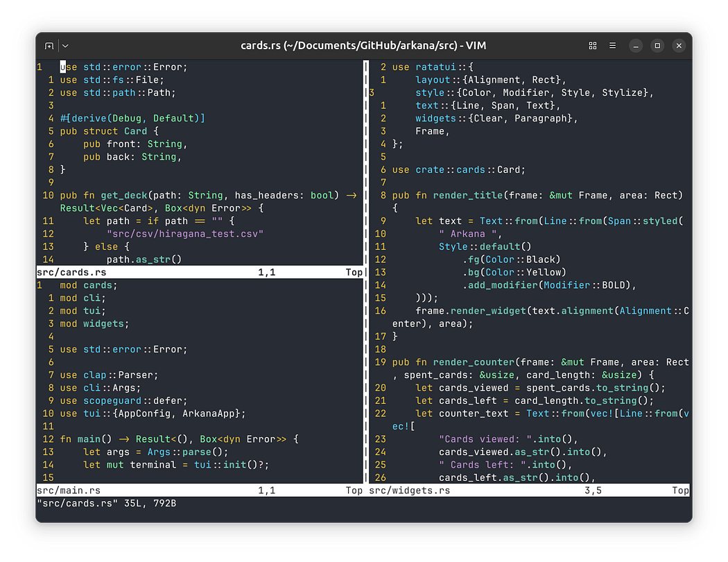Click 'pub struct Card {' line
The image size is (728, 562).
pos(109,131)
